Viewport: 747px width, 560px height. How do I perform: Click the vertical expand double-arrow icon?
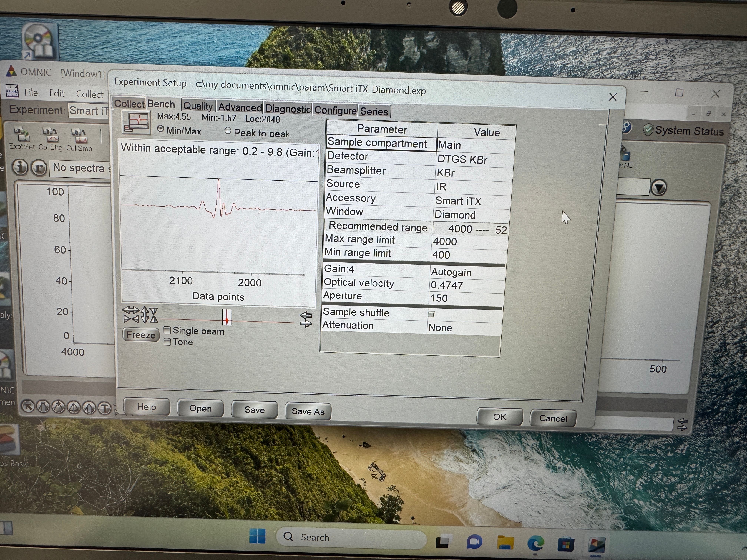pyautogui.click(x=145, y=315)
